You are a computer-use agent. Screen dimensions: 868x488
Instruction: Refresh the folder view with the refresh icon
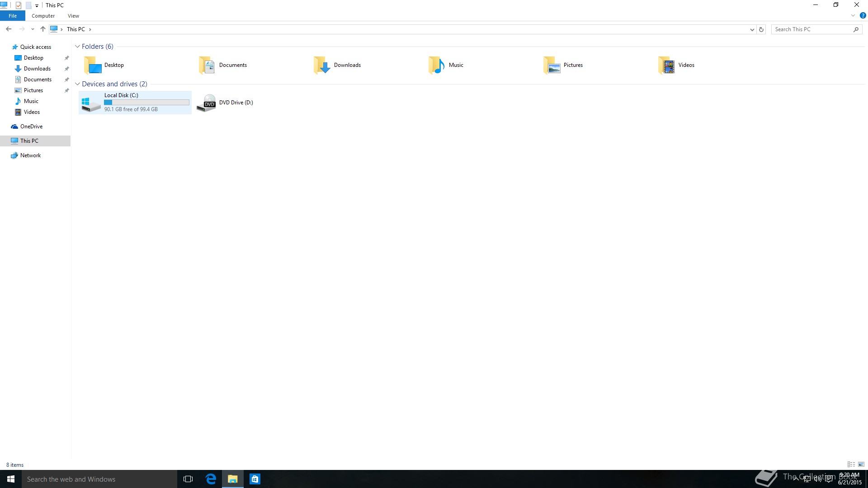point(761,29)
